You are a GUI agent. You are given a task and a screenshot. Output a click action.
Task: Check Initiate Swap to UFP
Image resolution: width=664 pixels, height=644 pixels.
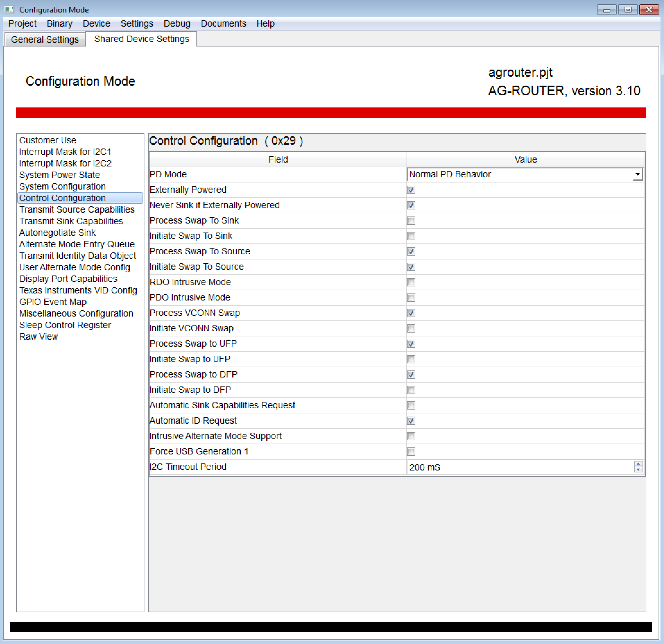411,359
